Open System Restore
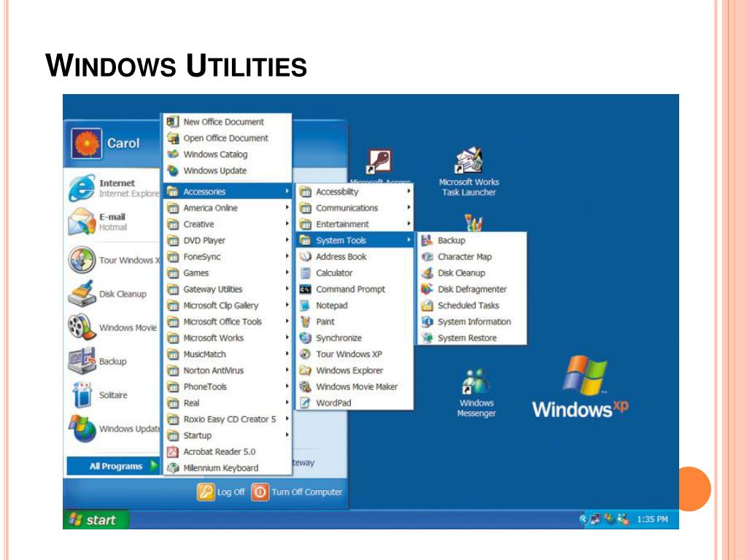 click(x=472, y=338)
